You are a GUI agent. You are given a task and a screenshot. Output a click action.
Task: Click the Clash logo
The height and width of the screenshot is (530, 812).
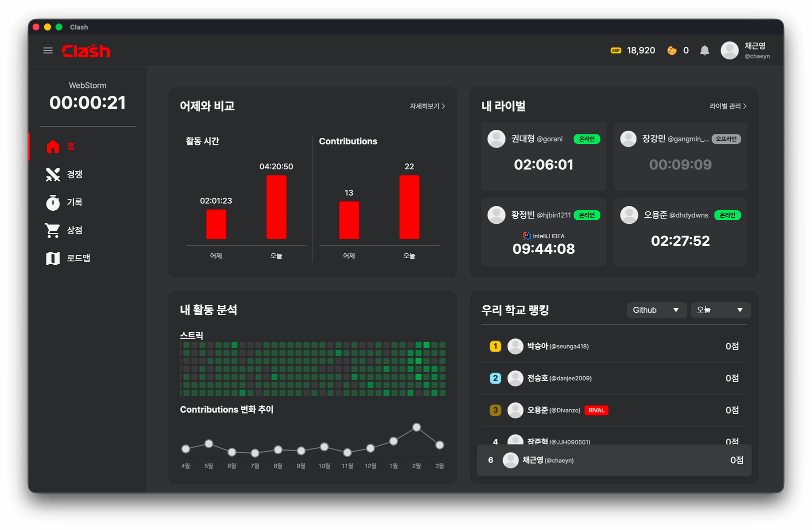point(86,51)
